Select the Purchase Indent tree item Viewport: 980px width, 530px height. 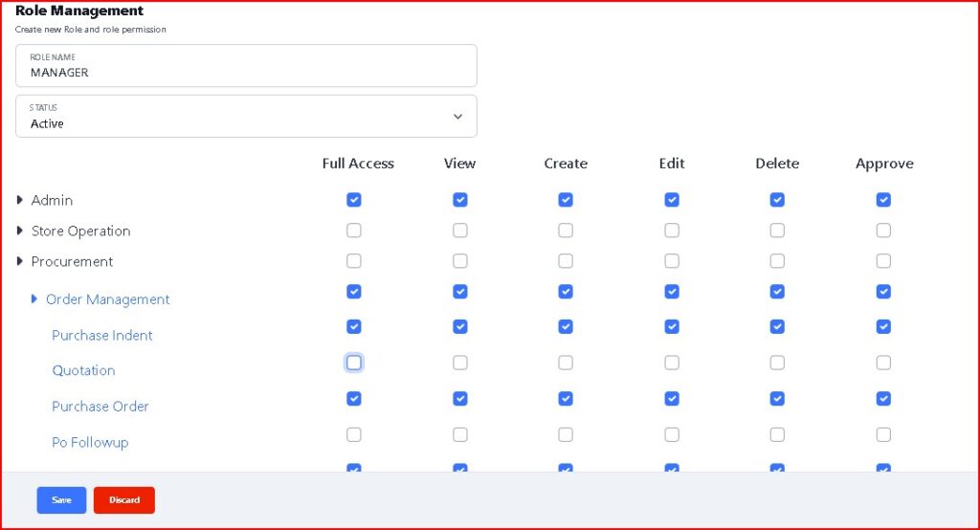coord(102,336)
